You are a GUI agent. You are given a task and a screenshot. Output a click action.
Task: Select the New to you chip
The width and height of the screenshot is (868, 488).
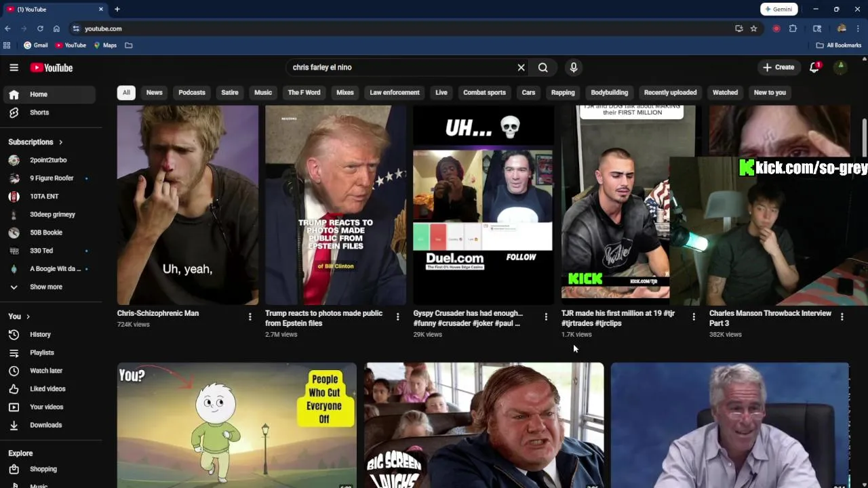[x=770, y=92]
